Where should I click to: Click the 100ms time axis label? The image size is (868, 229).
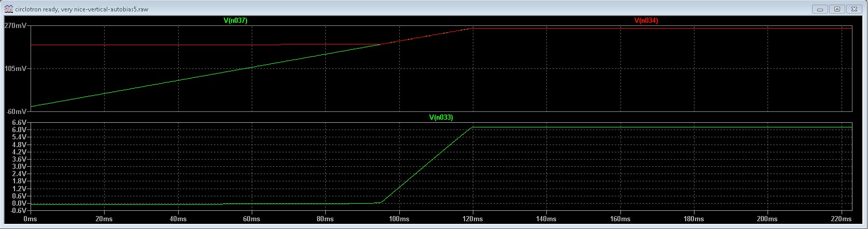(x=399, y=219)
